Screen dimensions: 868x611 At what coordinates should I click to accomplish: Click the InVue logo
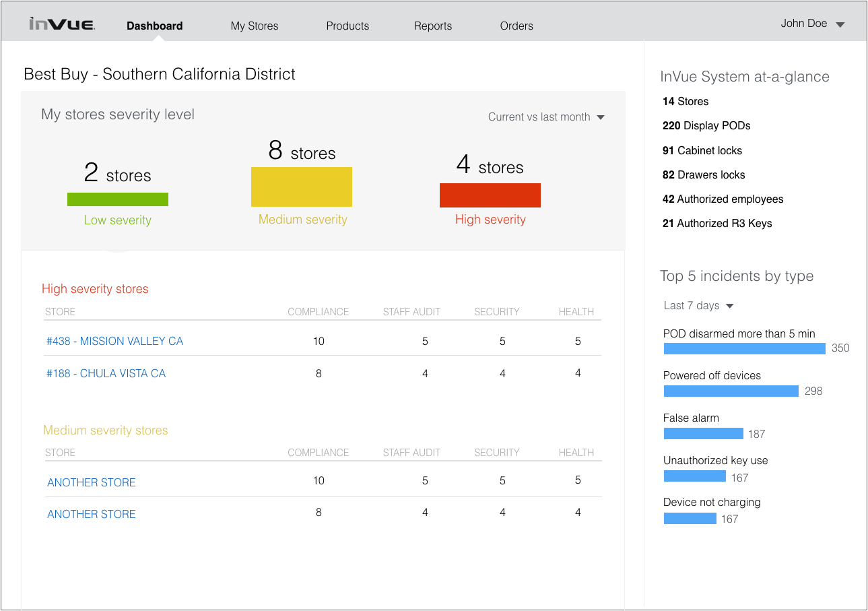coord(62,24)
